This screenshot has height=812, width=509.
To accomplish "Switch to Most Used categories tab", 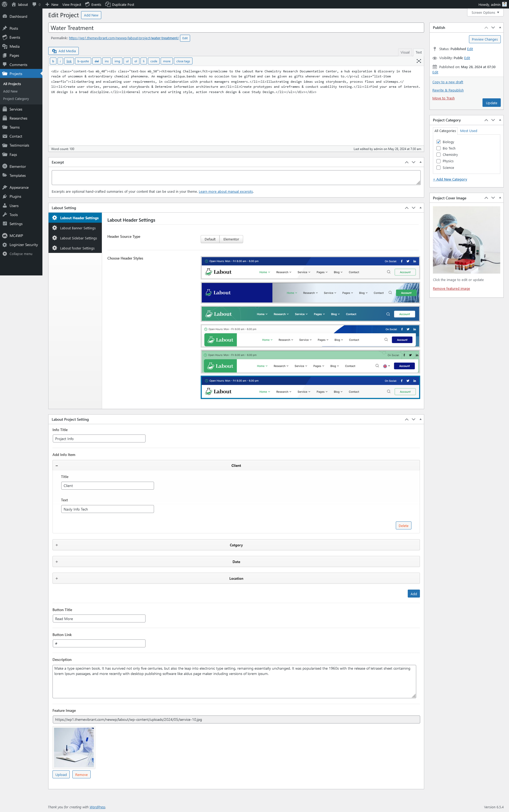I will click(468, 131).
